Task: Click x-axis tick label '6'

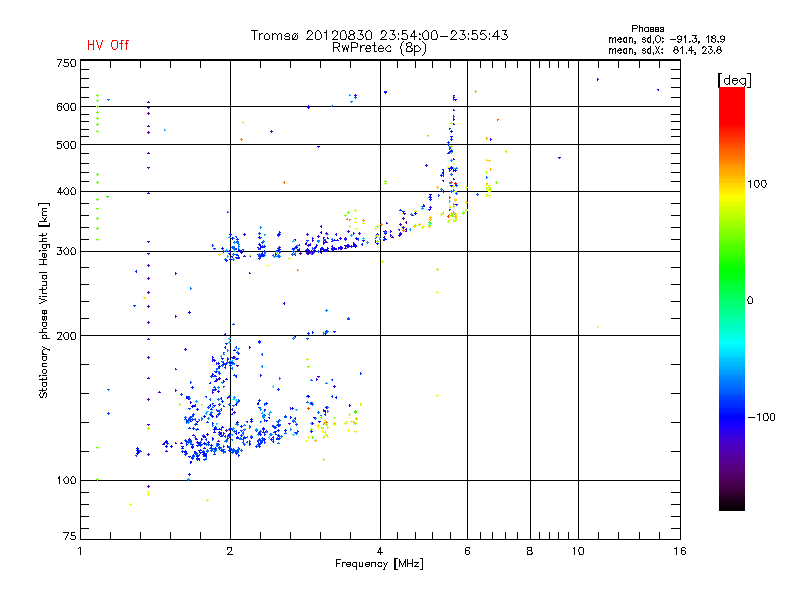Action: 467,551
